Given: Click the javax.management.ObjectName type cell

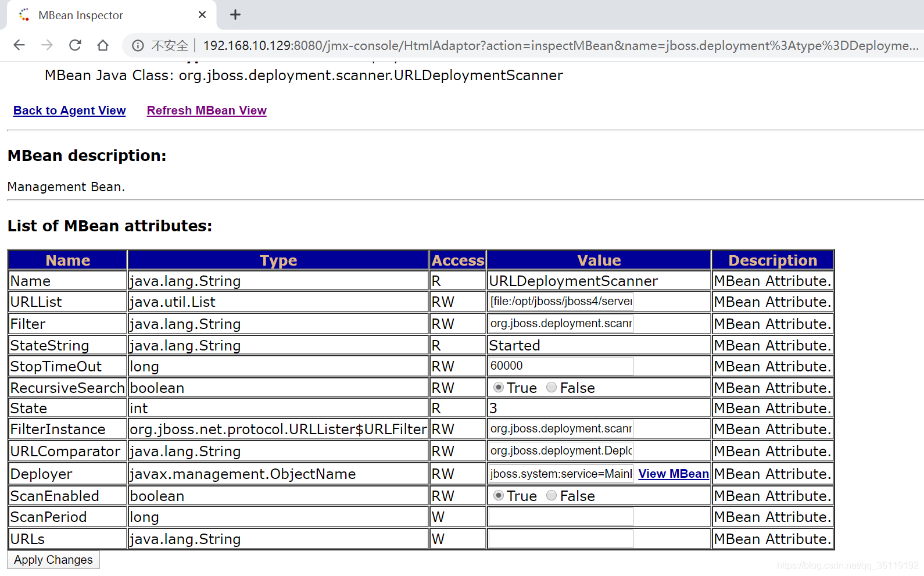Looking at the screenshot, I should pyautogui.click(x=278, y=474).
